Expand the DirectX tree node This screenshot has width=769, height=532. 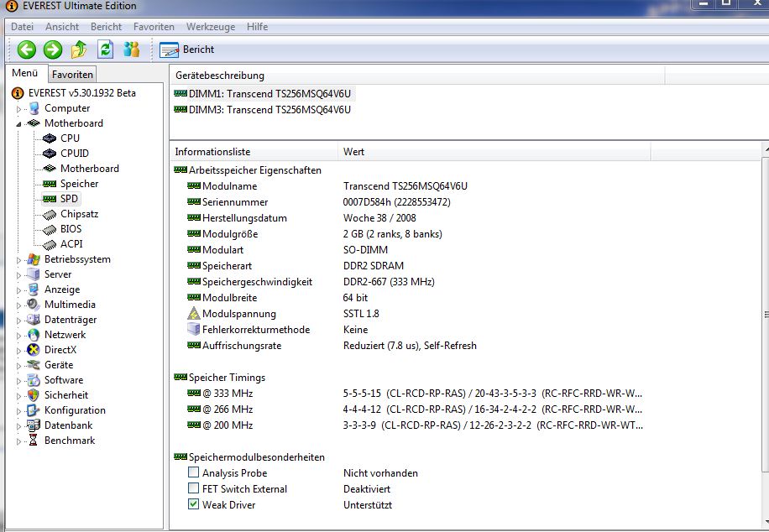18,351
